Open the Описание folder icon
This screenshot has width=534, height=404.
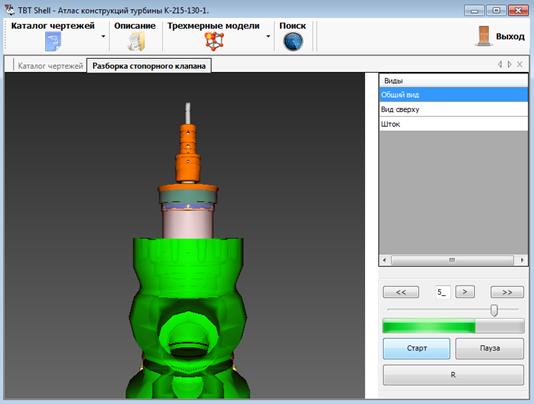(137, 42)
